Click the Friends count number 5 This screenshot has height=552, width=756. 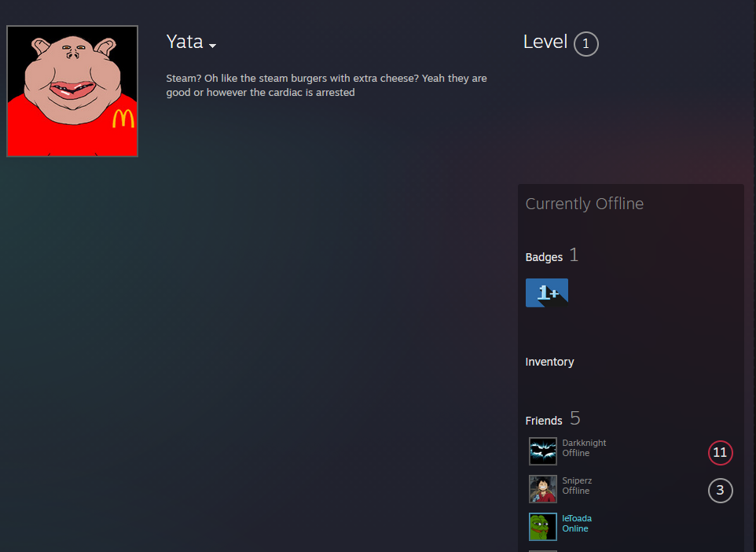574,418
